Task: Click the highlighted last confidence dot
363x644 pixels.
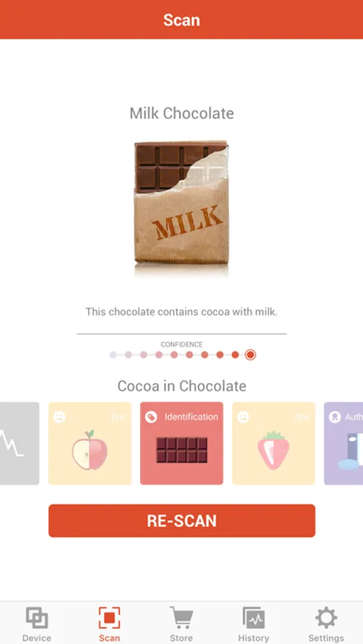Action: click(x=251, y=355)
